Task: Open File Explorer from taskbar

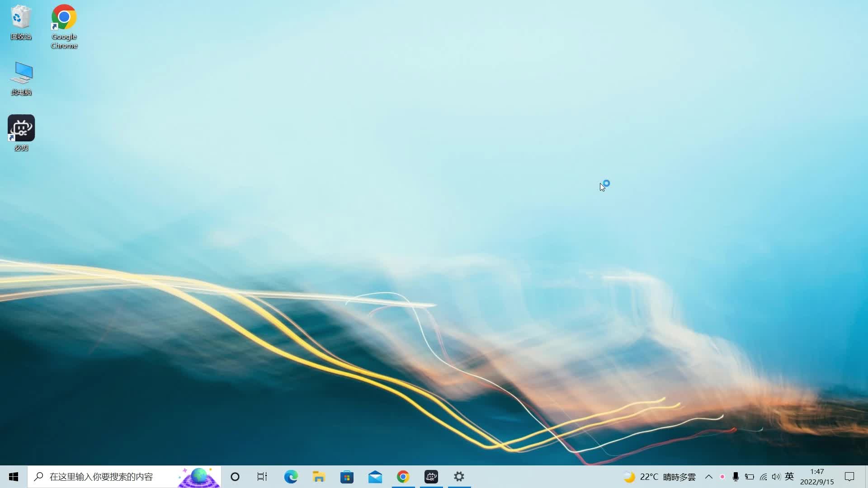Action: (x=319, y=477)
